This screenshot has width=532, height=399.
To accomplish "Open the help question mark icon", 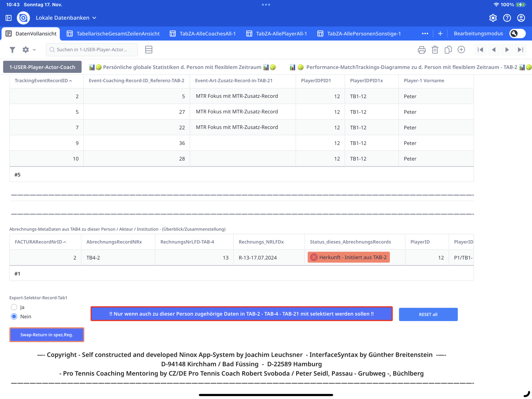I will [x=507, y=18].
